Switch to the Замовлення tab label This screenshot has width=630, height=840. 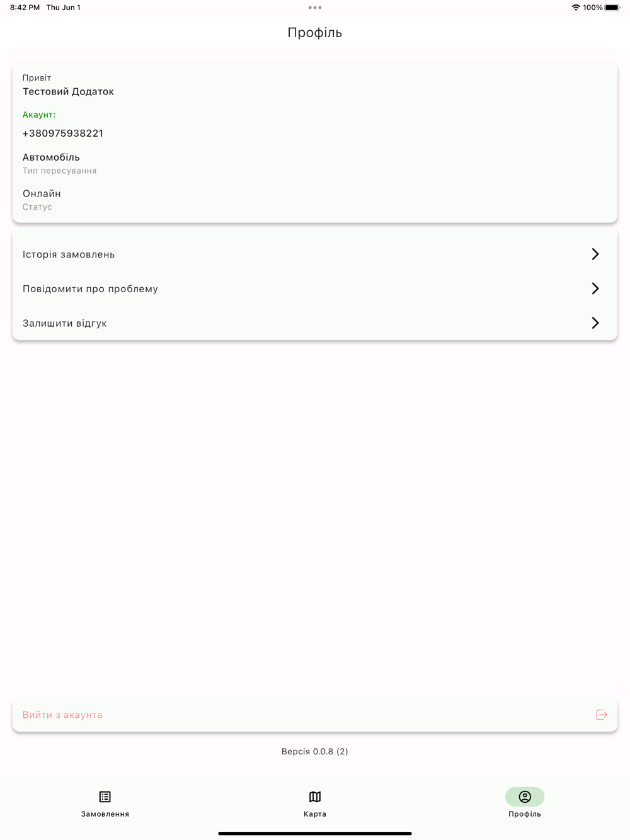105,814
